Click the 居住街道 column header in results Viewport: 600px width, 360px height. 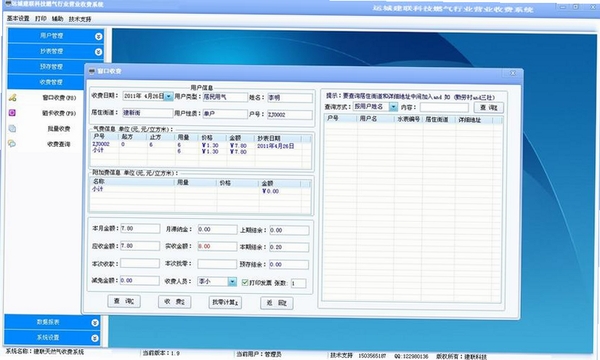(439, 119)
